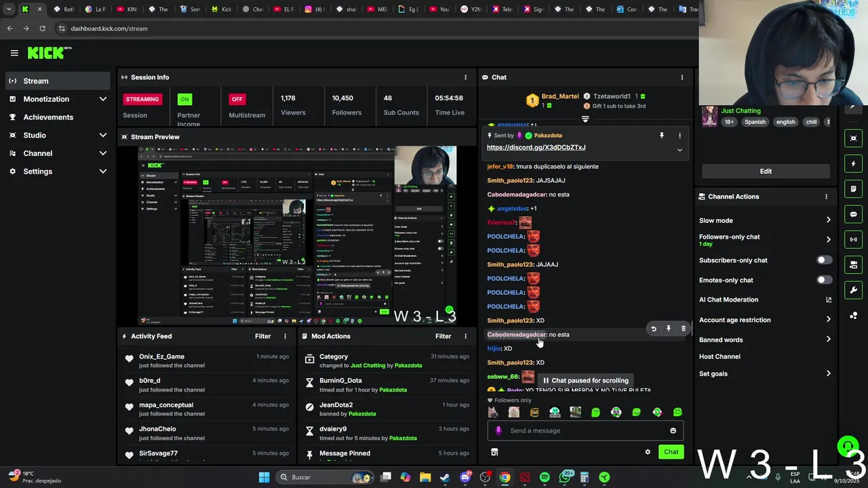Open Windows Start button
Screen dimensions: 868x488
click(x=264, y=477)
